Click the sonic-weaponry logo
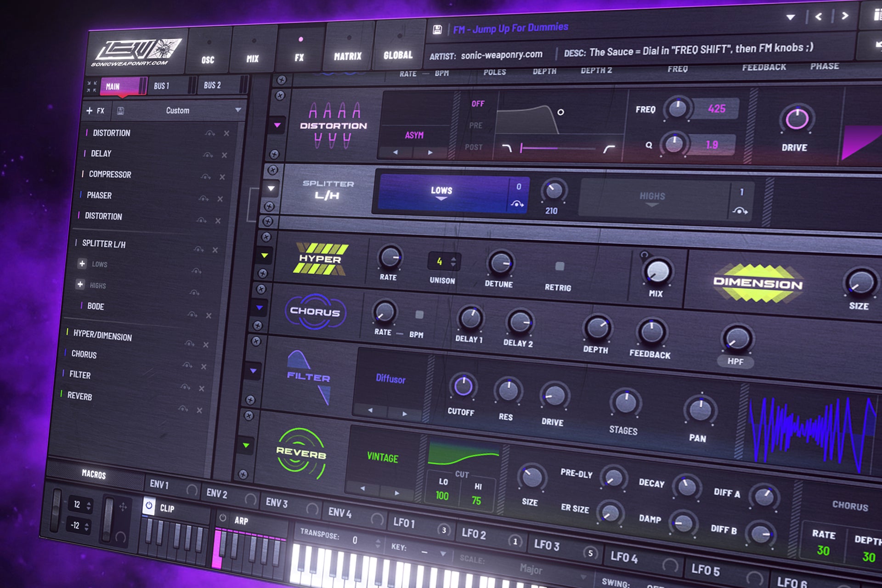 [138, 51]
